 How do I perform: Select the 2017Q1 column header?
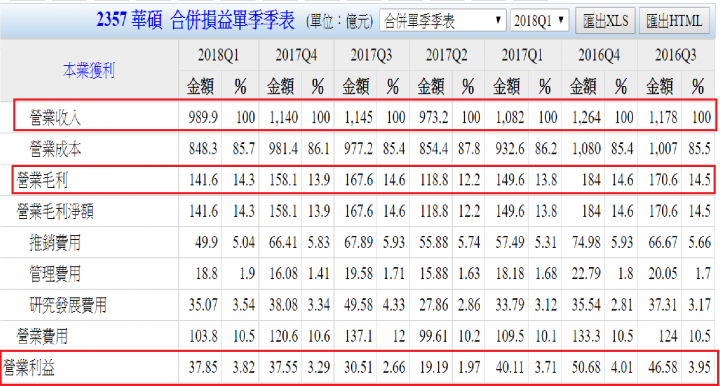(x=522, y=55)
